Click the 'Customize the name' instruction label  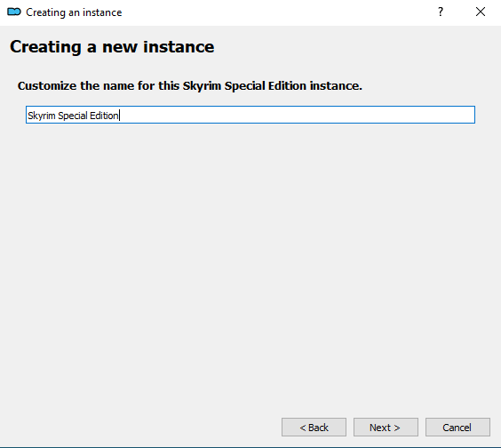tap(190, 86)
